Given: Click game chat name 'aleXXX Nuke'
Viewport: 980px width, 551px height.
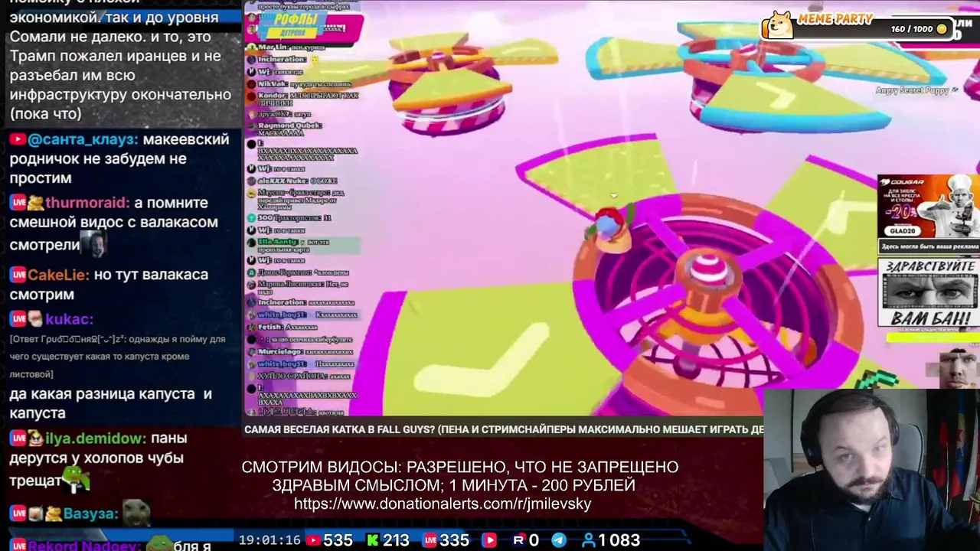Looking at the screenshot, I should pos(283,181).
